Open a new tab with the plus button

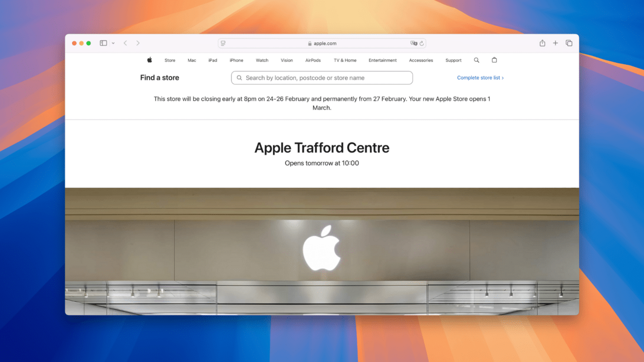pyautogui.click(x=556, y=43)
